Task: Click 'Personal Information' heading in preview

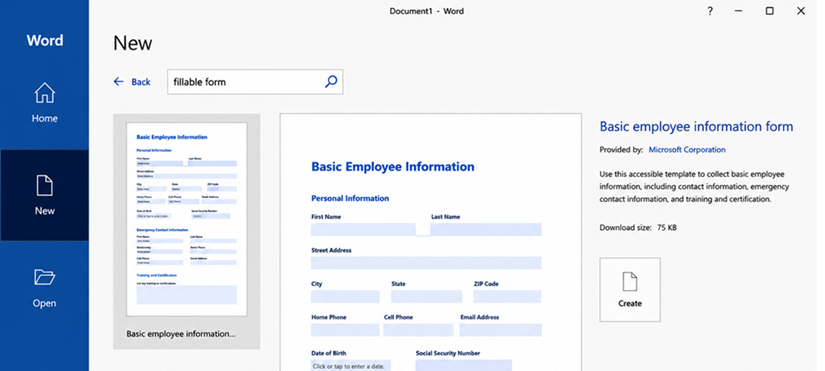Action: pyautogui.click(x=350, y=198)
